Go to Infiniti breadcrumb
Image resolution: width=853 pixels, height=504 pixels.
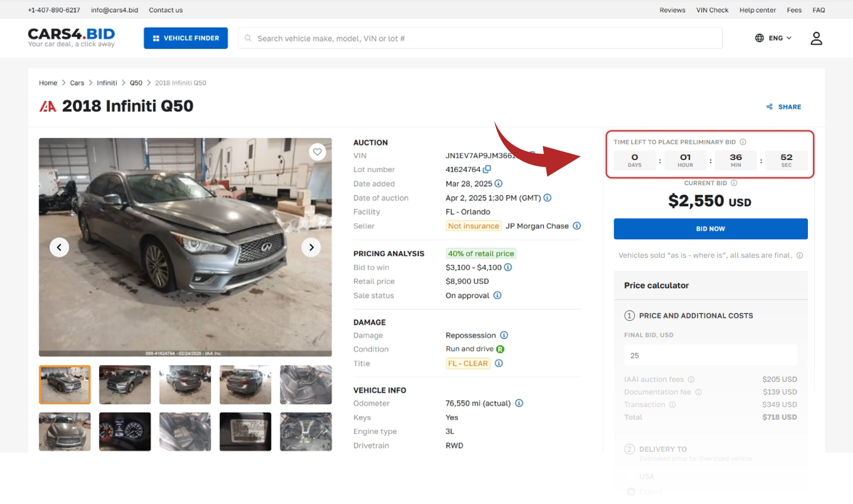[x=107, y=83]
